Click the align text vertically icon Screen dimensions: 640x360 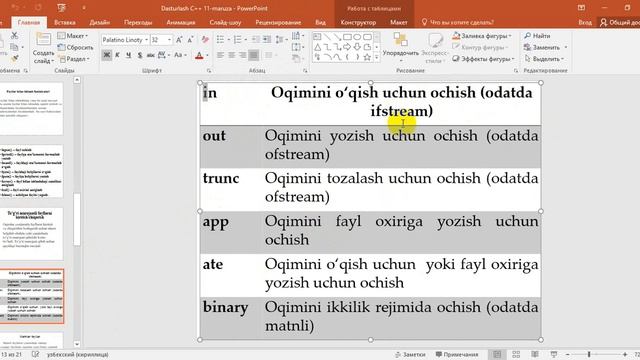pos(298,47)
